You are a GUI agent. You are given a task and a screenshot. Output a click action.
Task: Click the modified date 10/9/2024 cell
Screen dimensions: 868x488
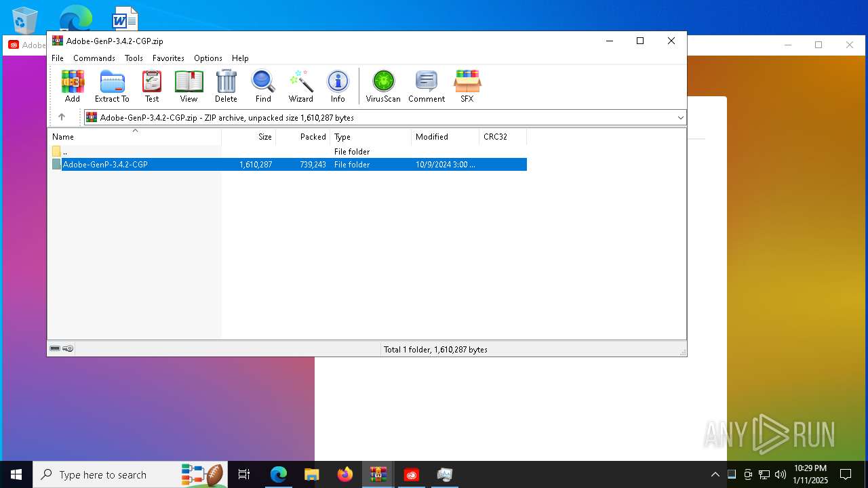coord(446,165)
